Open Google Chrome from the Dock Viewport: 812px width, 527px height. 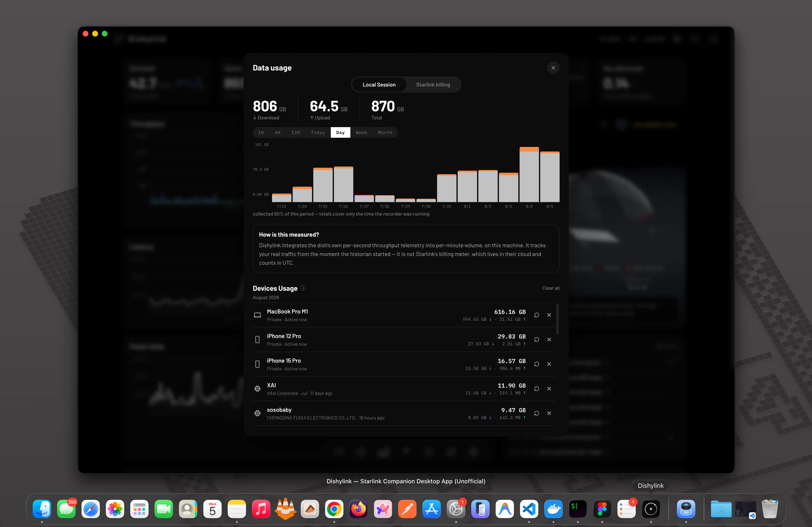click(x=334, y=509)
